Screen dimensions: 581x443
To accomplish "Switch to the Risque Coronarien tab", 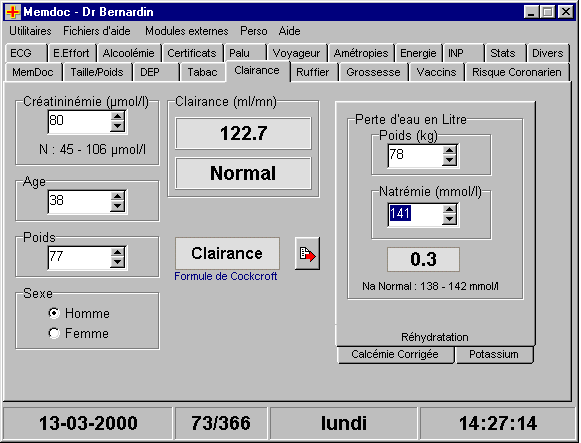I will 517,72.
